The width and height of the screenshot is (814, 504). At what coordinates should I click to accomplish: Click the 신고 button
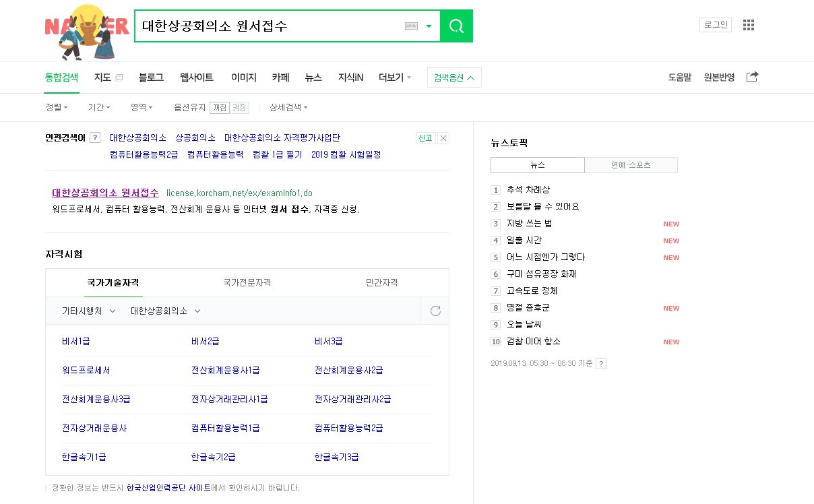(425, 138)
